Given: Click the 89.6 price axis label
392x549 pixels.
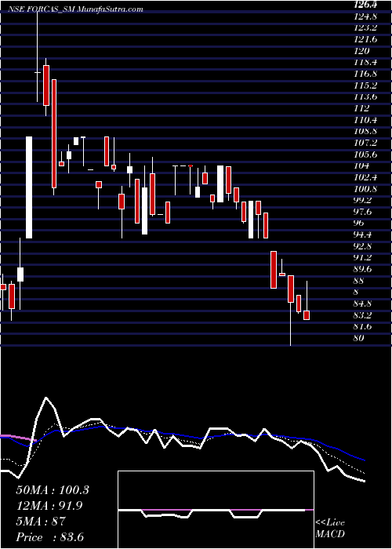Looking at the screenshot, I should pos(364,269).
